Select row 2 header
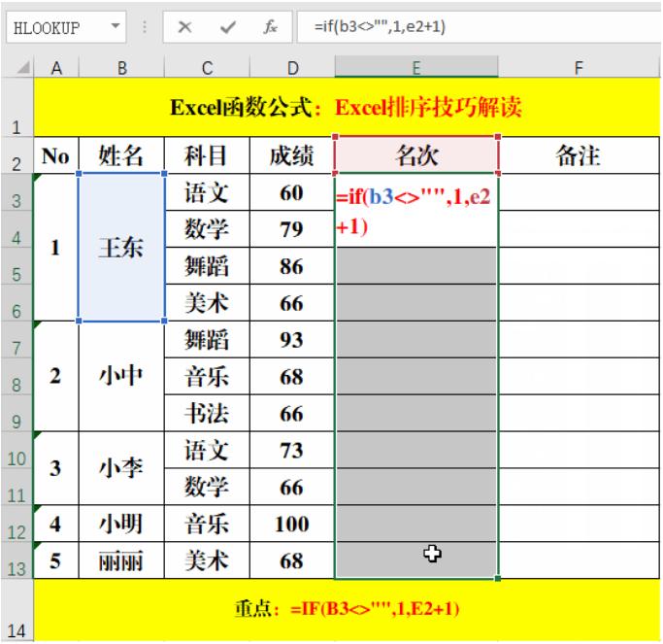This screenshot has width=663, height=644. (x=17, y=155)
